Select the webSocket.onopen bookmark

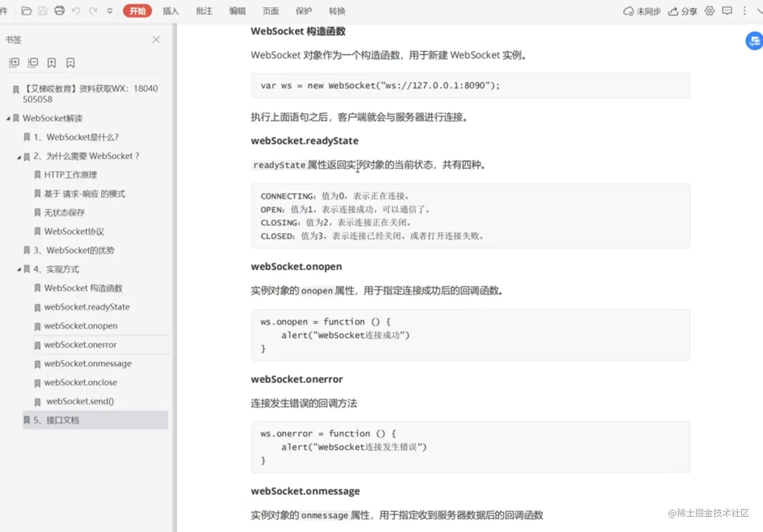click(x=81, y=326)
